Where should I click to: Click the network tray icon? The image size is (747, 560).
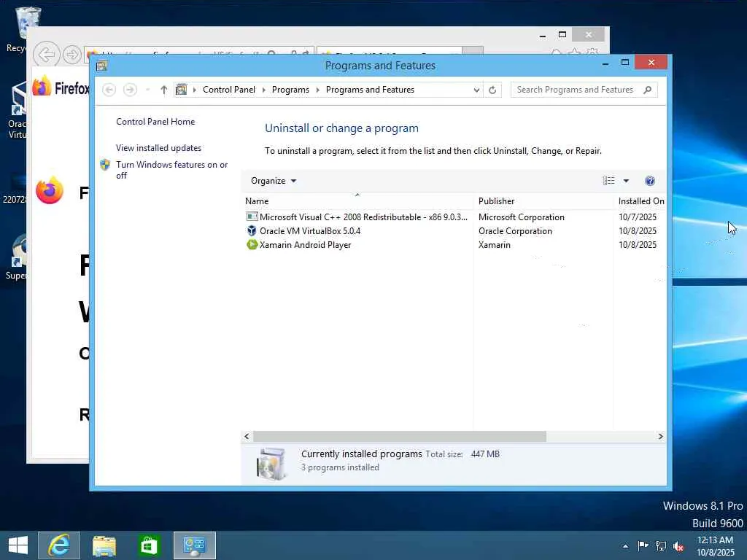point(661,545)
